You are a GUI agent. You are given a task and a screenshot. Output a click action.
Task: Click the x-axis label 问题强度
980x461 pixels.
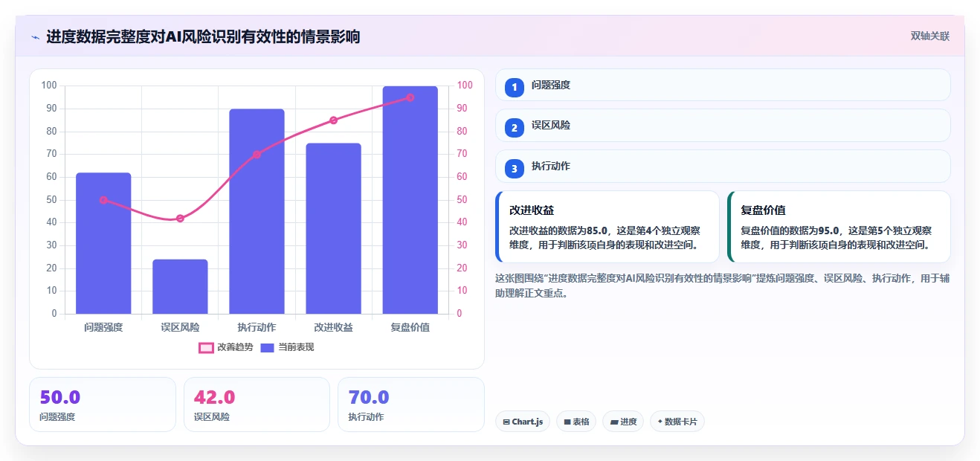[103, 327]
